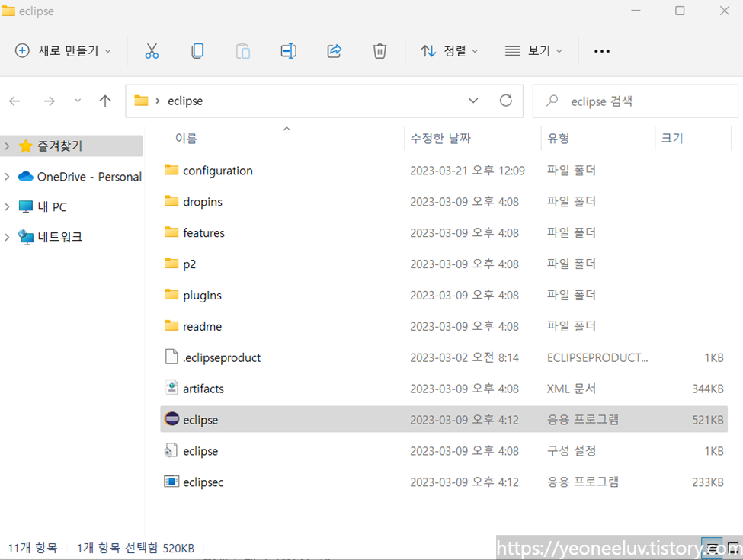Select the artifacts file name
The height and width of the screenshot is (560, 743).
pos(203,389)
